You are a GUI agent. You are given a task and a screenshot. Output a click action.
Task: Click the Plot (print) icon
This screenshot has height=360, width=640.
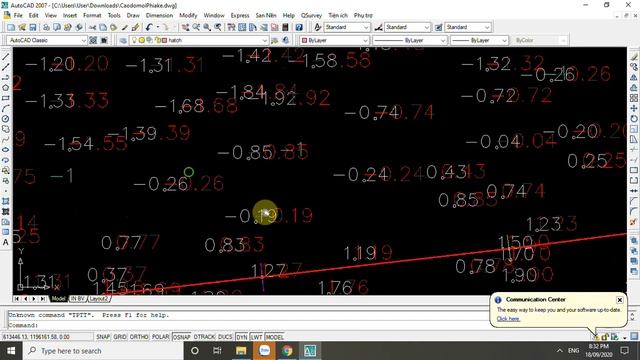(x=46, y=27)
